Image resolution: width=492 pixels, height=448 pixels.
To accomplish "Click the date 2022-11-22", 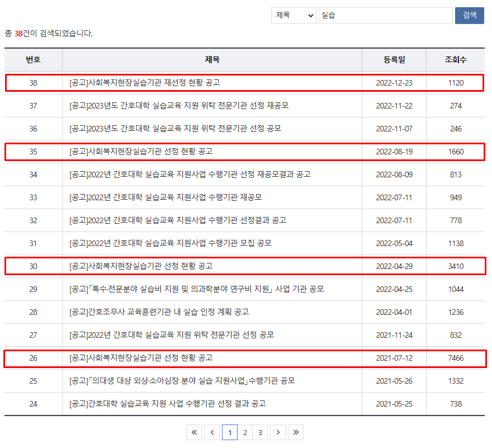I will click(x=394, y=106).
